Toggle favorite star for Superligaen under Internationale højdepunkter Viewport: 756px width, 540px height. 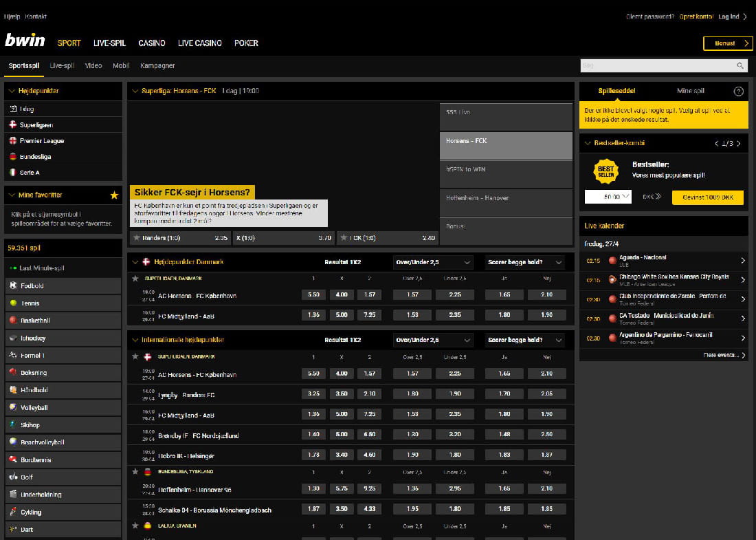click(135, 356)
